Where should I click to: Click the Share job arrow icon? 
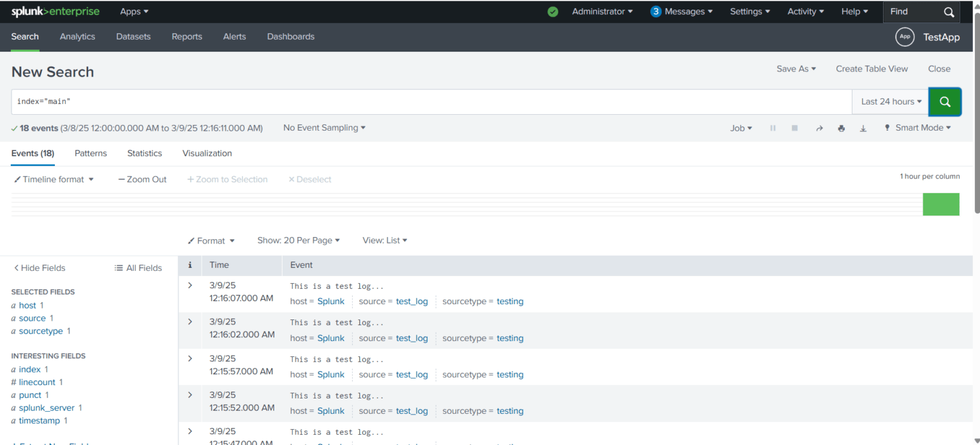[819, 128]
